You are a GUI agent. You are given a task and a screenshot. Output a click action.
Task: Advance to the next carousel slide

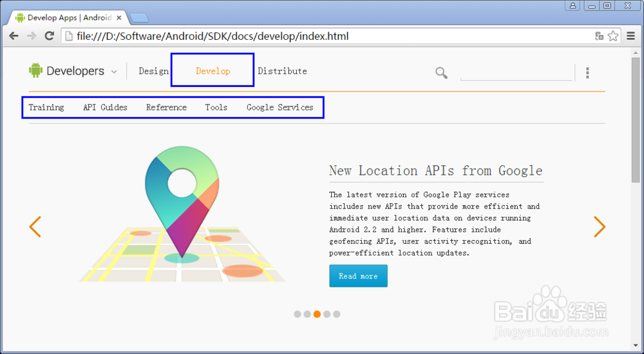tap(600, 227)
